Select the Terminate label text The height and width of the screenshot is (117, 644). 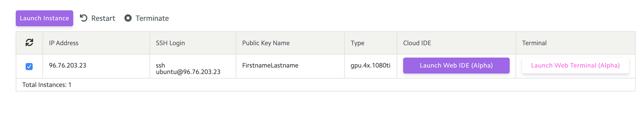(x=152, y=18)
